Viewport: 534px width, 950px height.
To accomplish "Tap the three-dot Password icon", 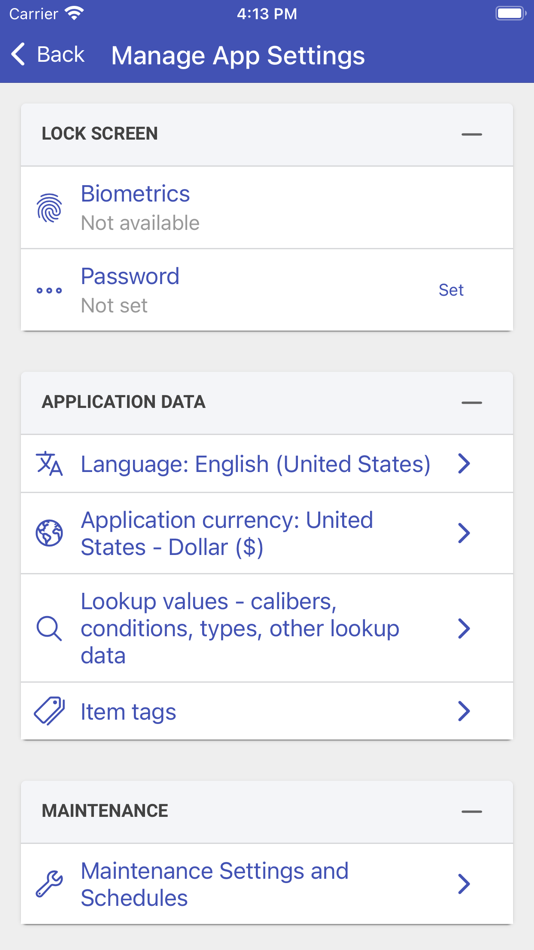I will pyautogui.click(x=49, y=290).
